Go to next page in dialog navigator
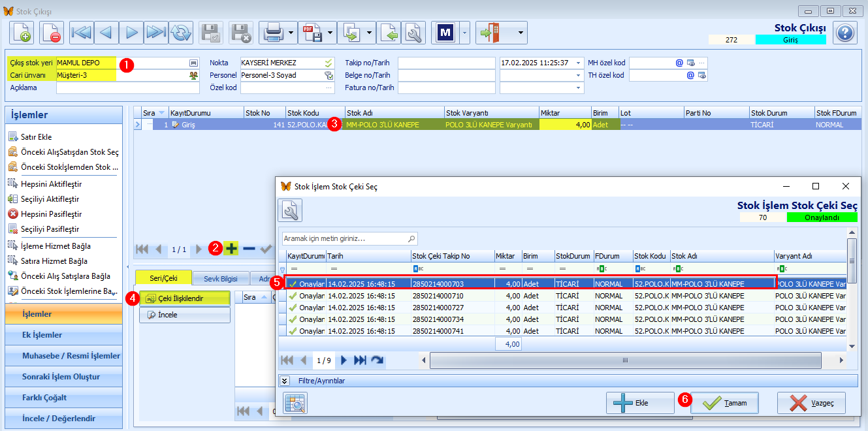Screen dimensions: 868x431 344,360
